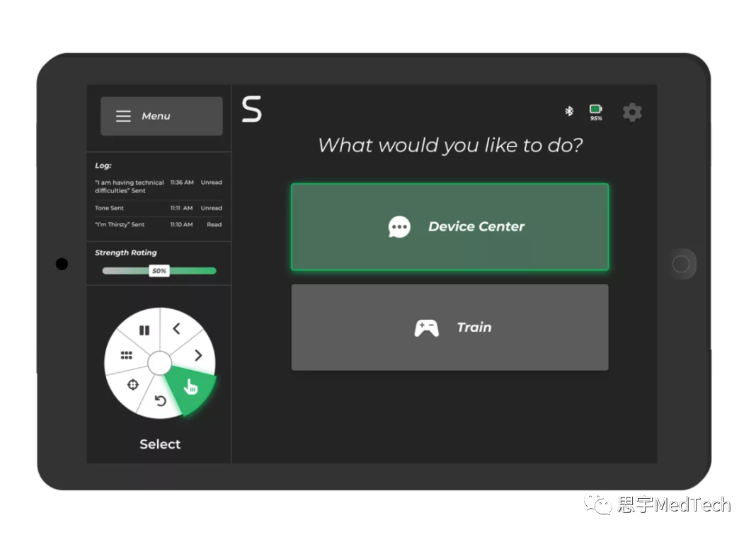The width and height of the screenshot is (756, 537).
Task: Open the "I'm Thirsty" Sent log entry
Action: [x=159, y=224]
